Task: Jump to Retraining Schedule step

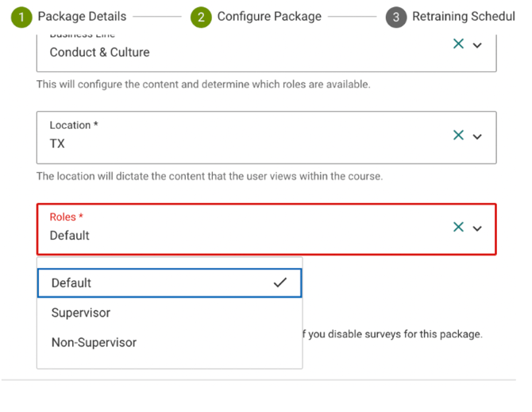Action: click(464, 17)
